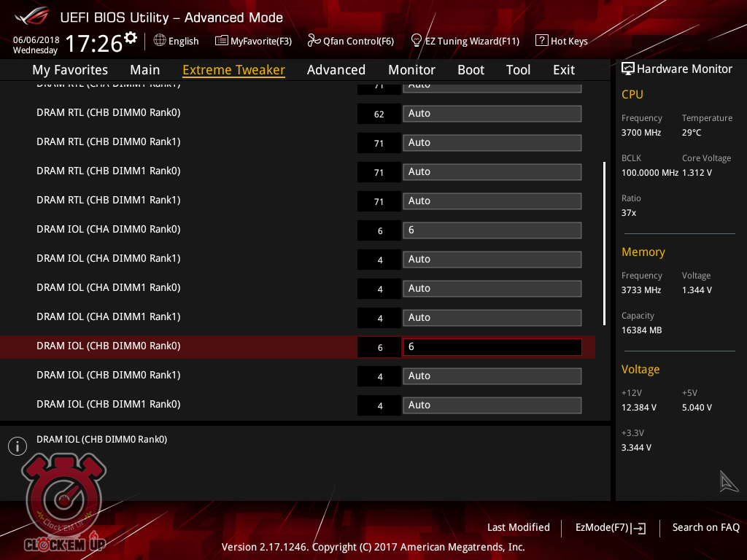This screenshot has width=747, height=560.
Task: Select DRAM IOL (CHA DIMM1 Rank1) row label
Action: [x=108, y=316]
